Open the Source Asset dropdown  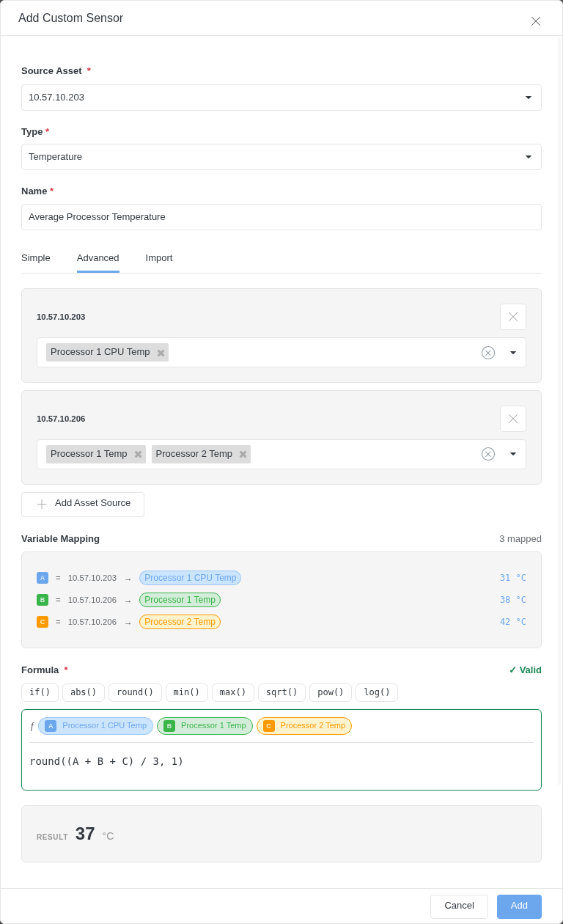281,98
